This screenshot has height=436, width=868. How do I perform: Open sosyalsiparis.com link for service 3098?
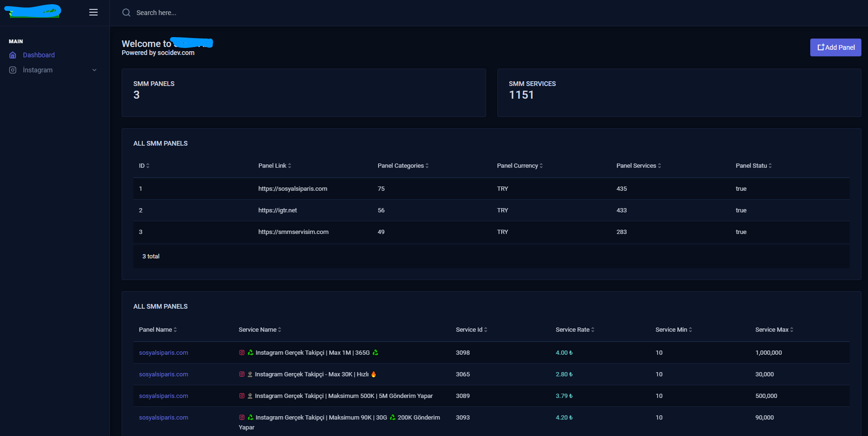163,352
